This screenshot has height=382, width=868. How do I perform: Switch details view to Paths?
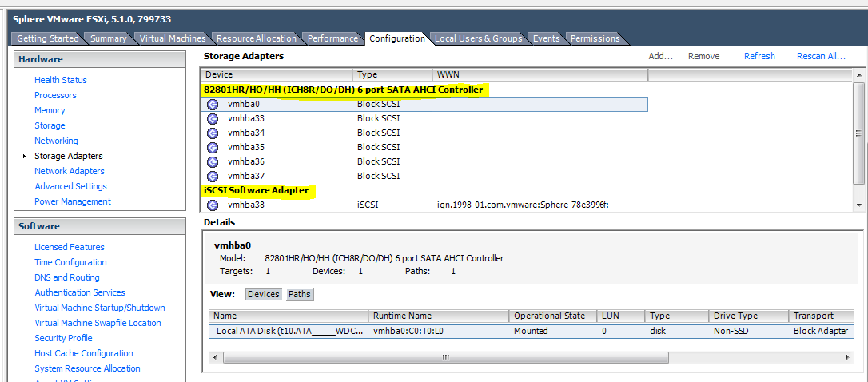299,294
